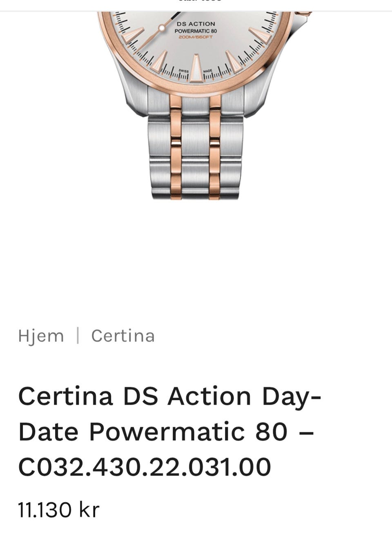Open the Certina brand breadcrumb
The image size is (392, 558).
[x=123, y=336]
